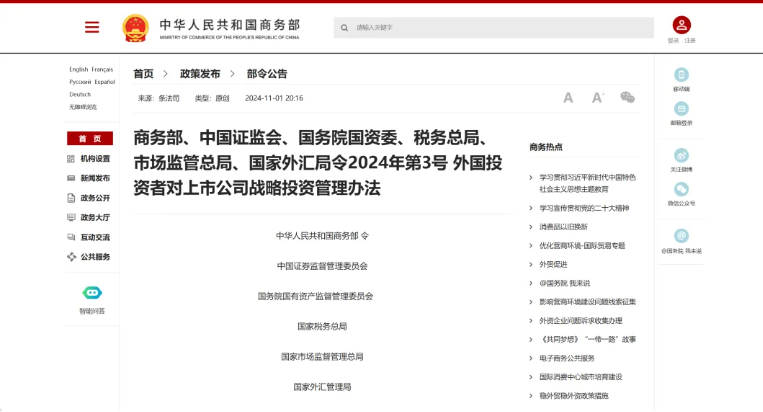Click 国家外汇管理局 text line
Image resolution: width=763 pixels, height=412 pixels.
(x=322, y=387)
